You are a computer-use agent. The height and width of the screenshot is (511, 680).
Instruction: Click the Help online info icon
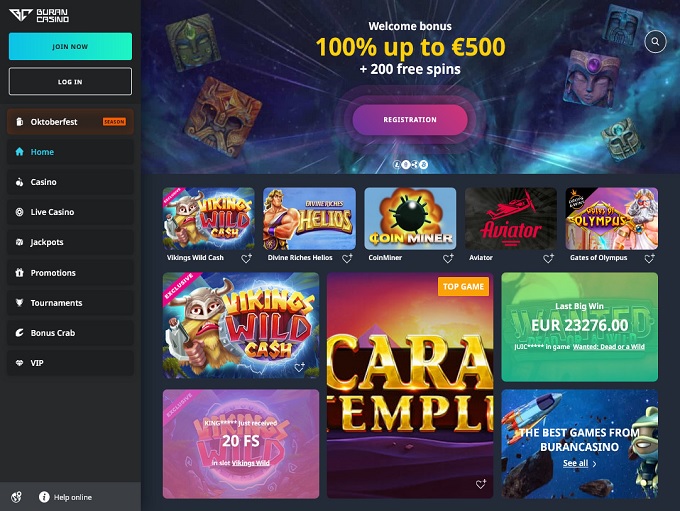click(x=44, y=497)
